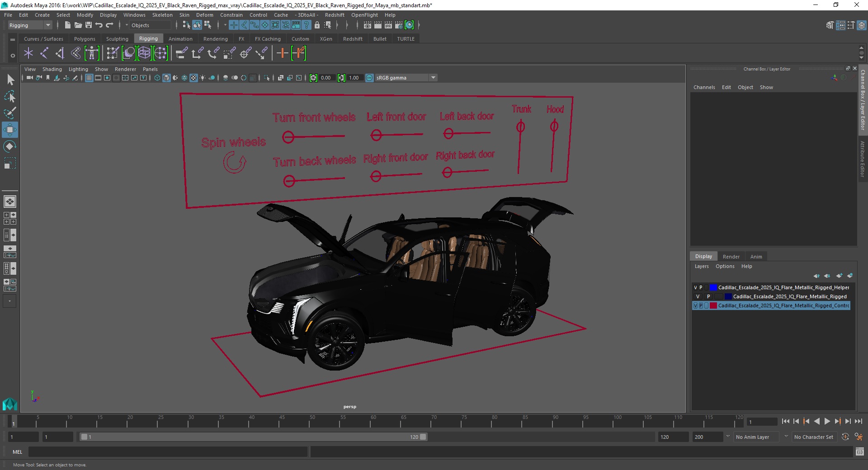
Task: Click the Redo arrow icon
Action: 109,25
